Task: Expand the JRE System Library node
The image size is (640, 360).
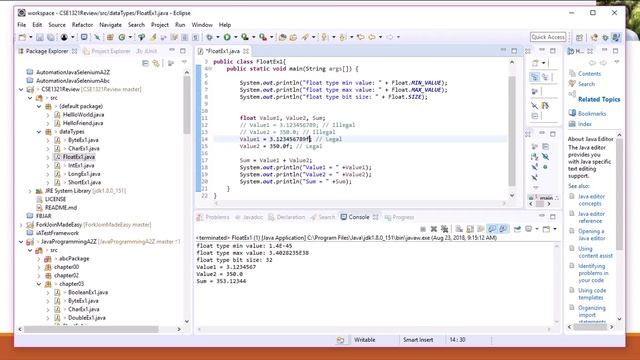Action: (x=30, y=191)
